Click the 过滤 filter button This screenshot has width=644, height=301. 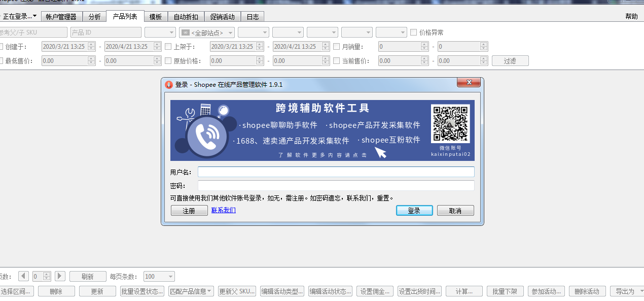coord(510,61)
